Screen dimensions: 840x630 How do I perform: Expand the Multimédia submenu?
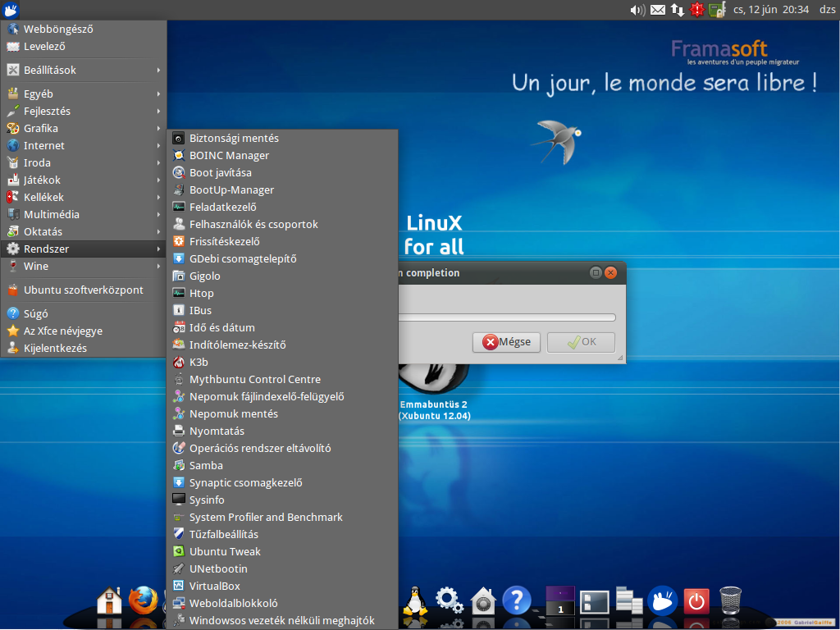[84, 214]
